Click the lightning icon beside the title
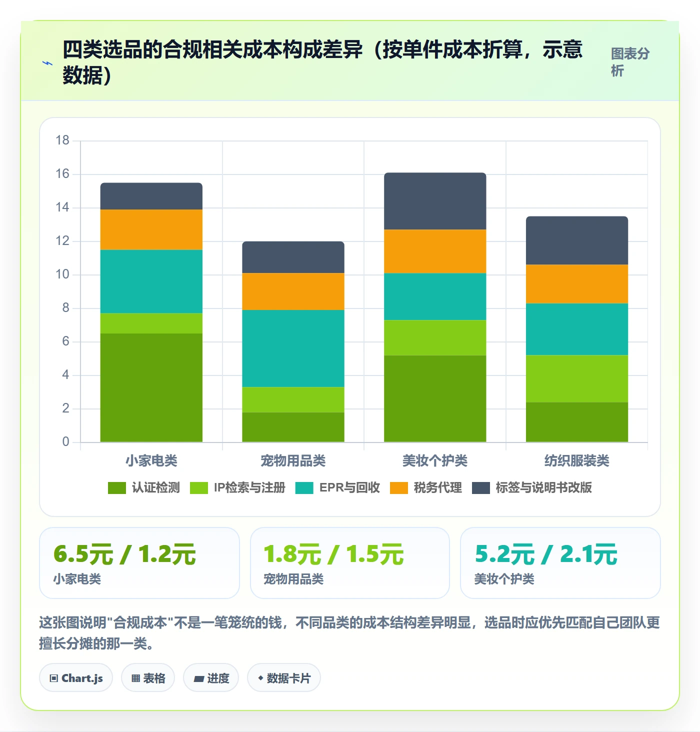Image resolution: width=700 pixels, height=732 pixels. [47, 63]
